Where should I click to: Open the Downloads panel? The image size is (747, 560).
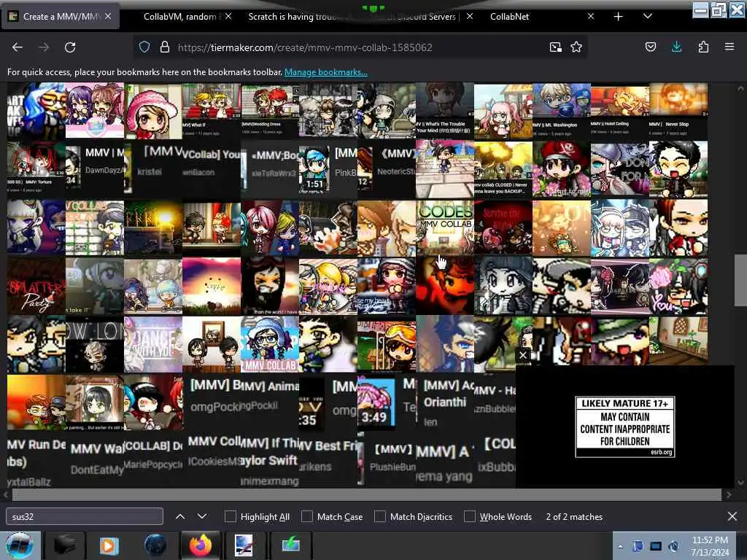pos(676,47)
